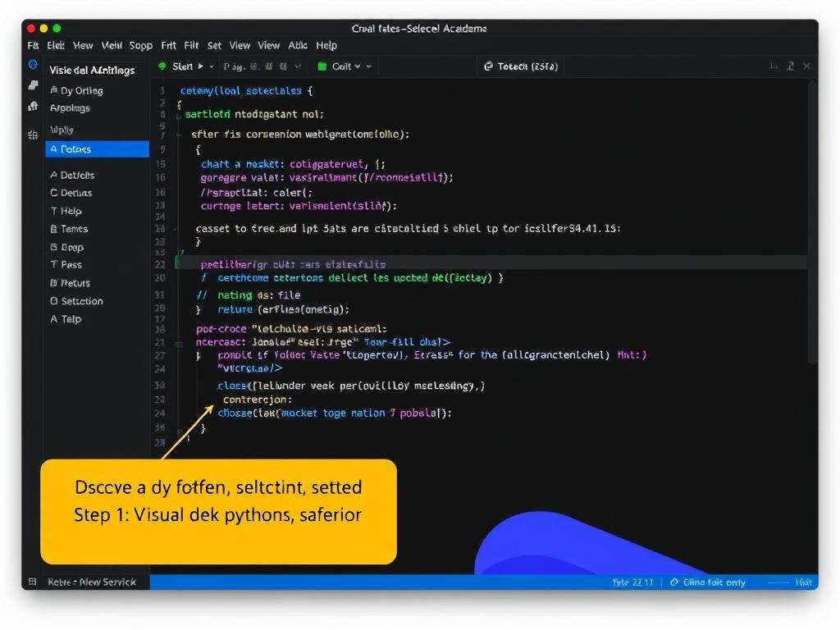
Task: Click the Coilt toolbar button
Action: [341, 66]
